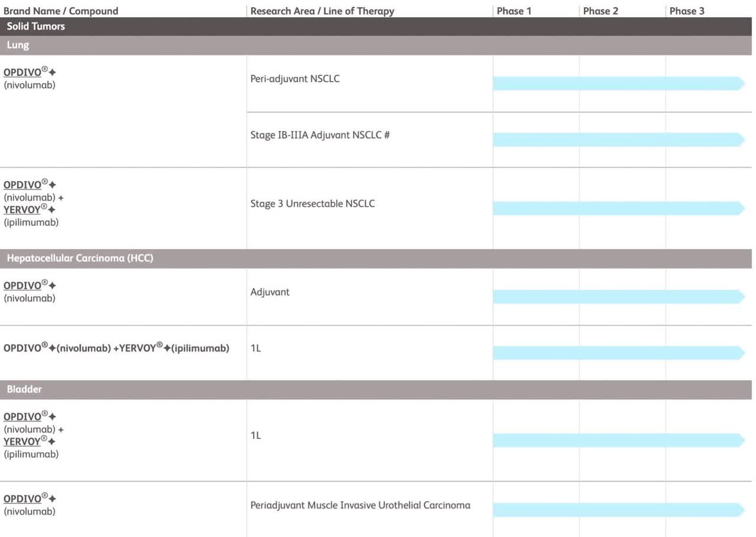Click the Phase 1 column header

pyautogui.click(x=514, y=11)
